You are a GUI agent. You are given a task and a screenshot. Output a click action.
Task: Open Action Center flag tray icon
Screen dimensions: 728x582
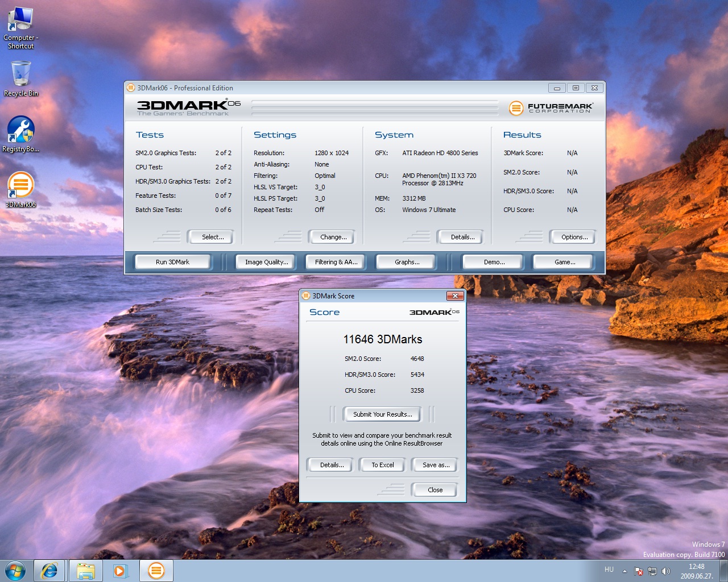point(639,571)
